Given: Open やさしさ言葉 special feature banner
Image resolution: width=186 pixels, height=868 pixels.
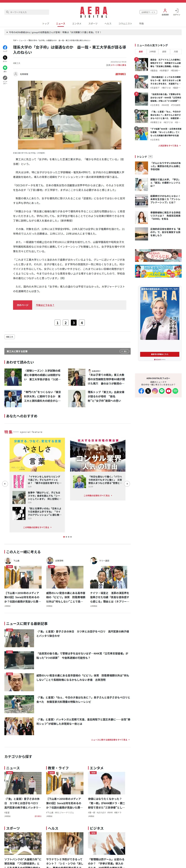Looking at the screenshot, I should (x=37, y=454).
